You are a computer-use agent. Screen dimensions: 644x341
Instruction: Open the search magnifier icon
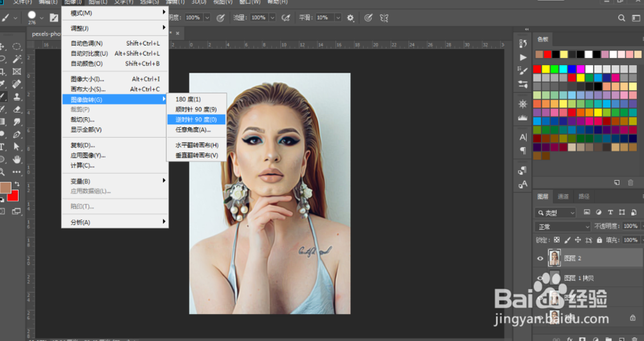[x=621, y=17]
